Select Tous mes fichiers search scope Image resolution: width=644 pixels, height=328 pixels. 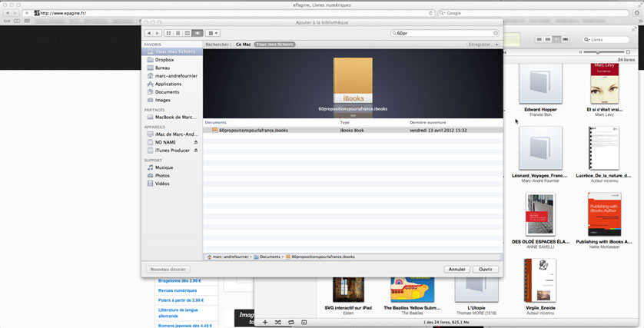[275, 45]
